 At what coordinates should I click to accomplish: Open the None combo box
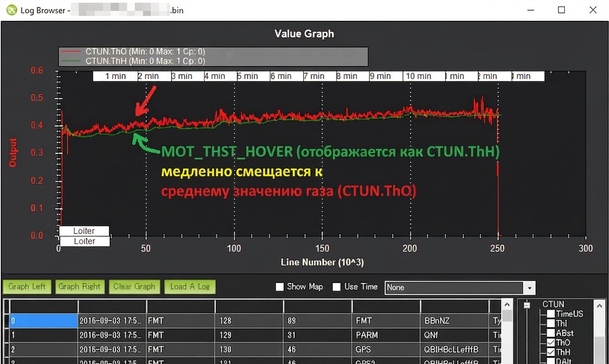click(460, 287)
